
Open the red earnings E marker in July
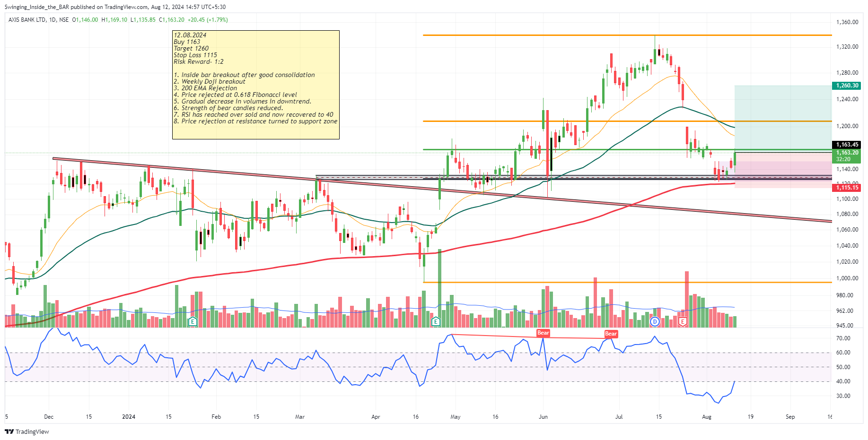pyautogui.click(x=683, y=322)
